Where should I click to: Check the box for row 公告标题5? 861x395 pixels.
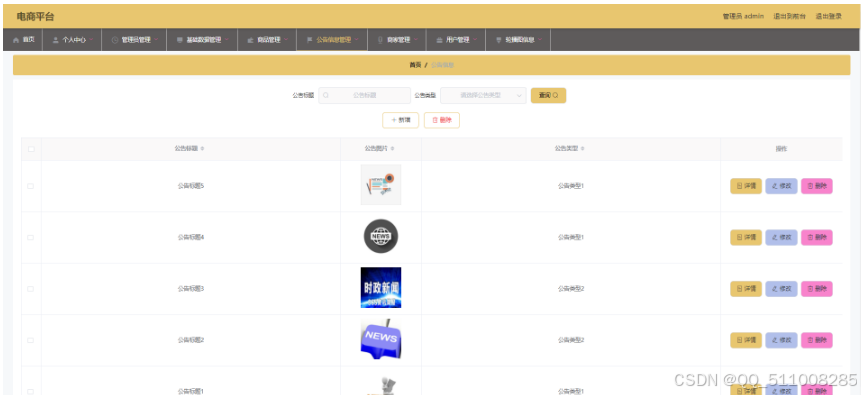click(x=30, y=186)
